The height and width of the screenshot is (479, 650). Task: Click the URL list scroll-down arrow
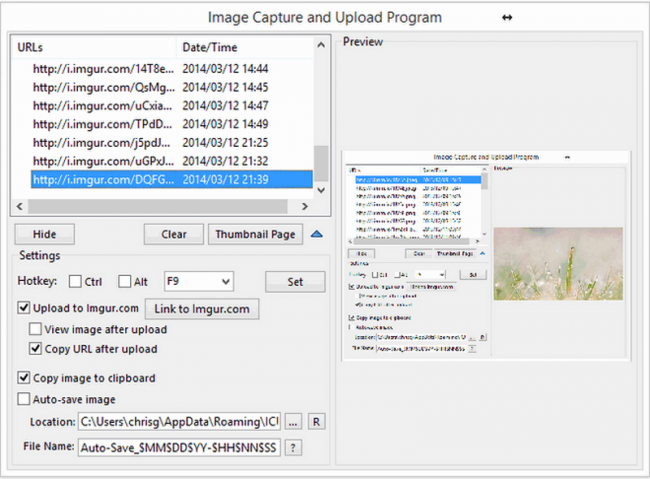pos(321,190)
